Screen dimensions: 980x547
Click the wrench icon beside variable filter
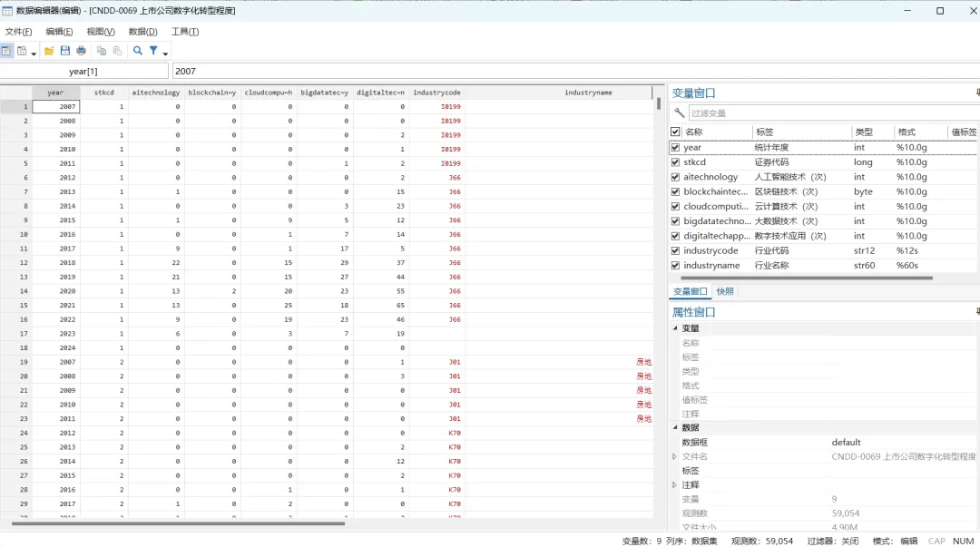[680, 113]
